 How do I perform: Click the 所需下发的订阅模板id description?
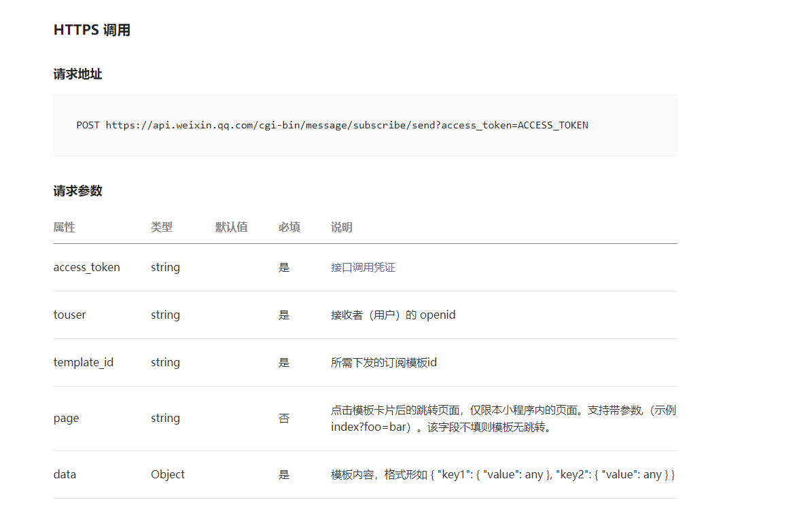384,363
